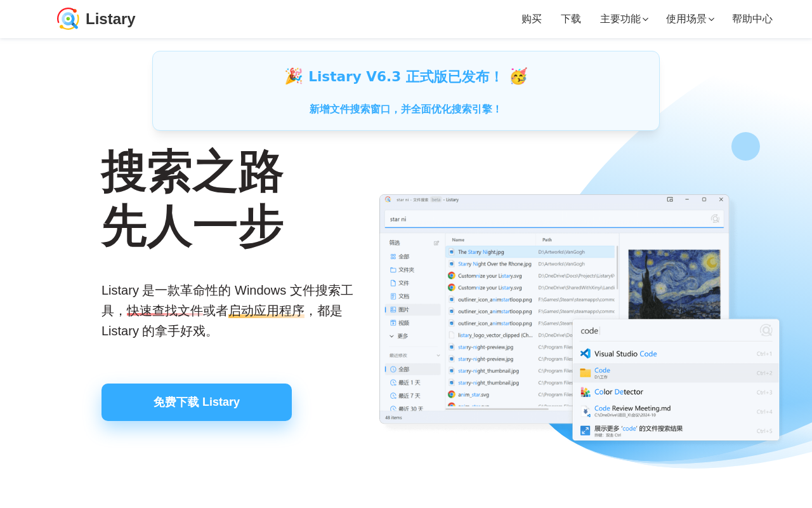
Task: Select Code Review Meeting.md result
Action: 676,411
